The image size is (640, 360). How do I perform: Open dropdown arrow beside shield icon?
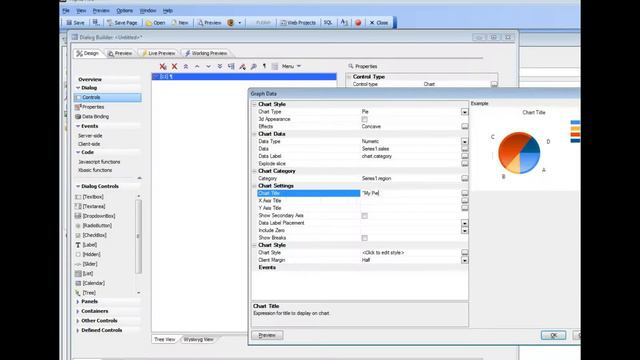tap(240, 23)
